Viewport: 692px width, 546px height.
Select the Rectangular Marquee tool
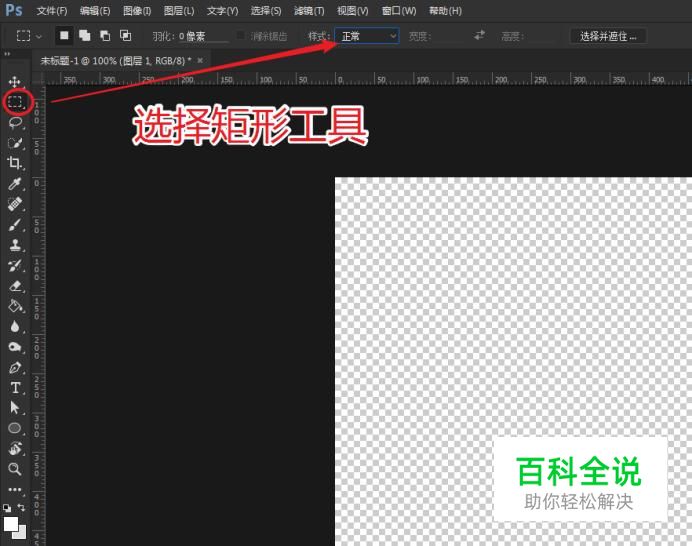point(15,102)
